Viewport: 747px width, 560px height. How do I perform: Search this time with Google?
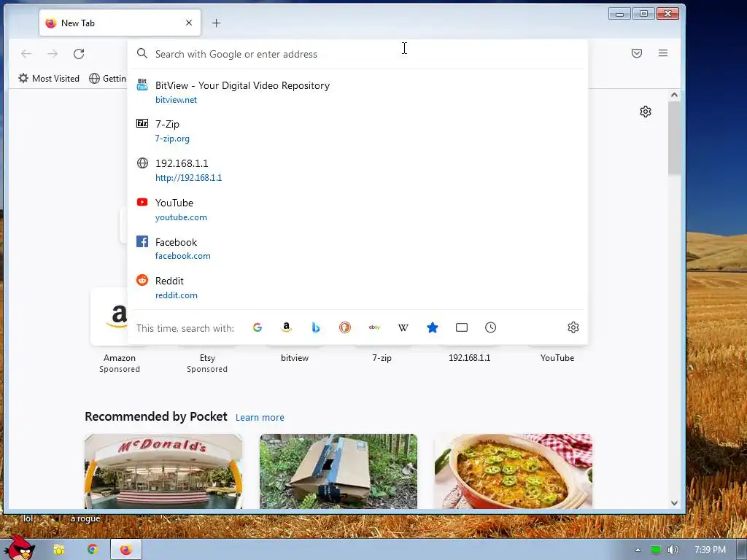click(x=258, y=327)
